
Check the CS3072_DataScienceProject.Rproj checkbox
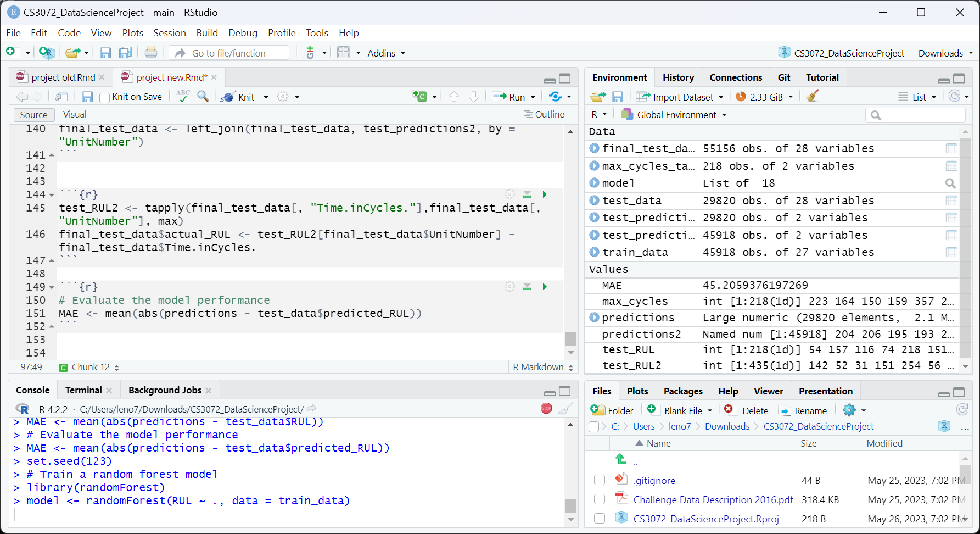[x=600, y=519]
